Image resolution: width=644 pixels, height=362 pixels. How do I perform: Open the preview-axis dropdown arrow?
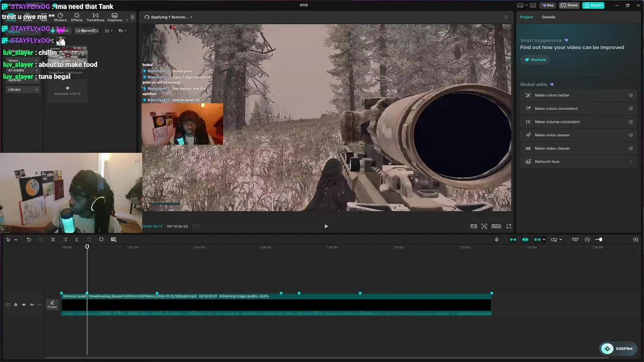coord(560,240)
